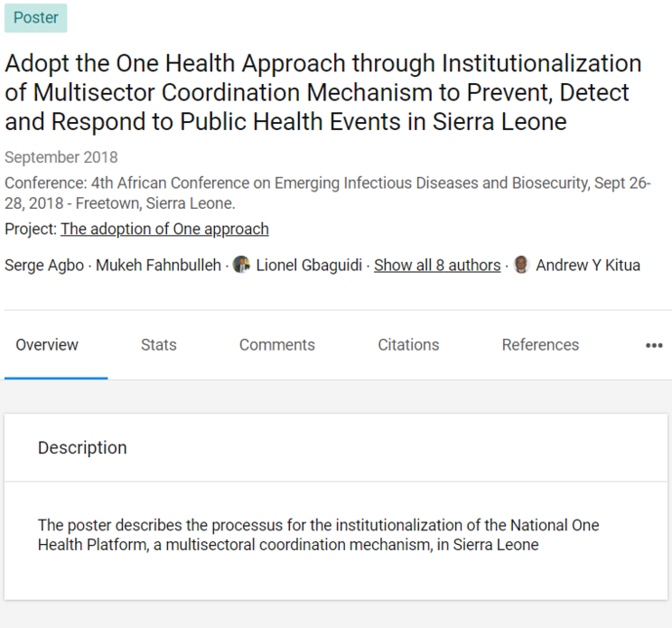Open author Andrew Y Kitua's name
The height and width of the screenshot is (628, 672).
588,266
